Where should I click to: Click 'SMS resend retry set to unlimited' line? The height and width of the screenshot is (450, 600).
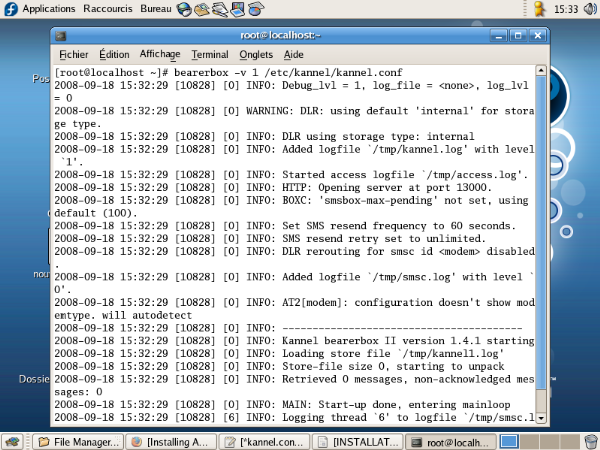coord(270,238)
